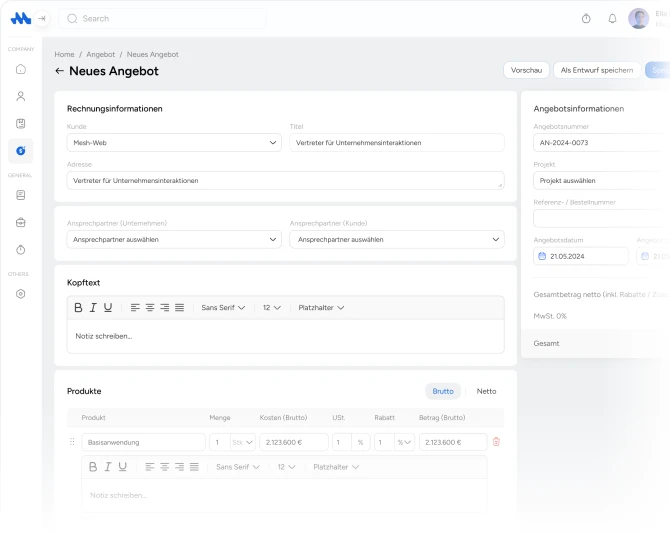Image resolution: width=670 pixels, height=539 pixels.
Task: Click Home in the breadcrumb
Action: pos(64,54)
